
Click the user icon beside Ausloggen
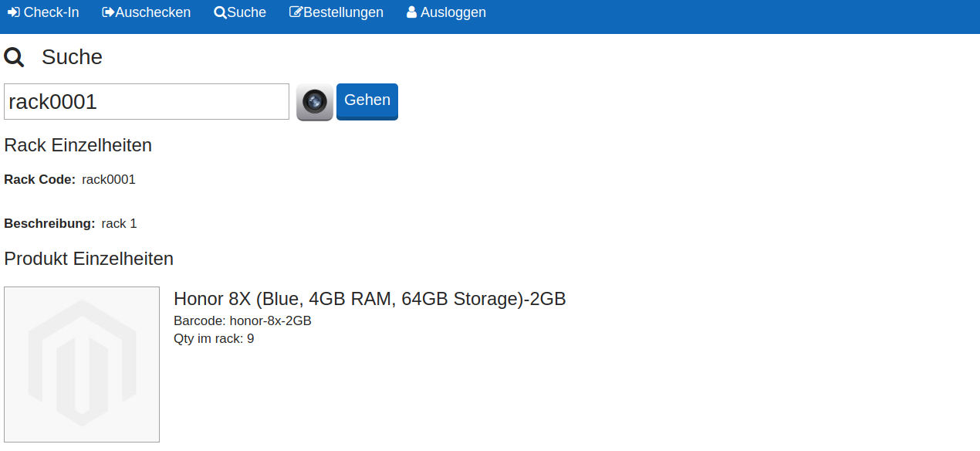tap(411, 12)
